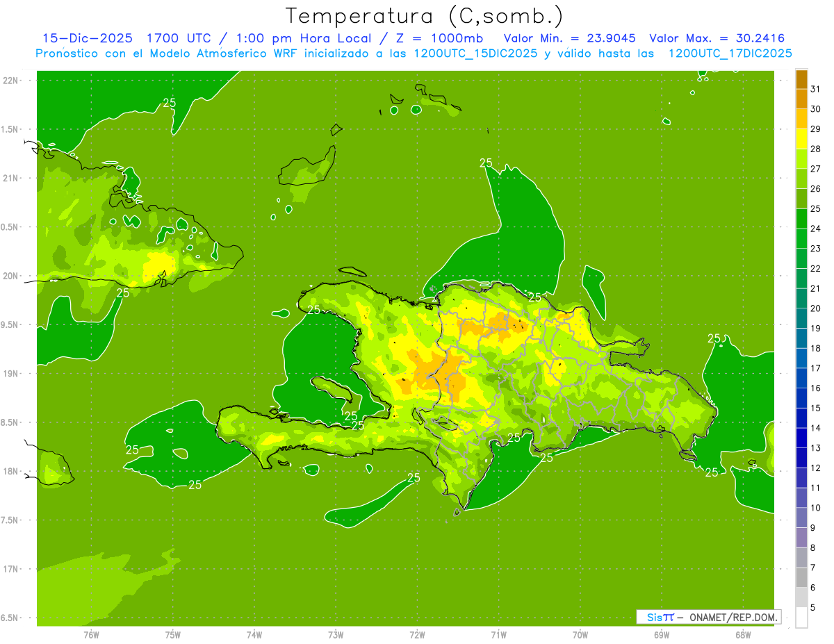Select the date text "15-Dic-2025"
834x644 pixels.
88,38
